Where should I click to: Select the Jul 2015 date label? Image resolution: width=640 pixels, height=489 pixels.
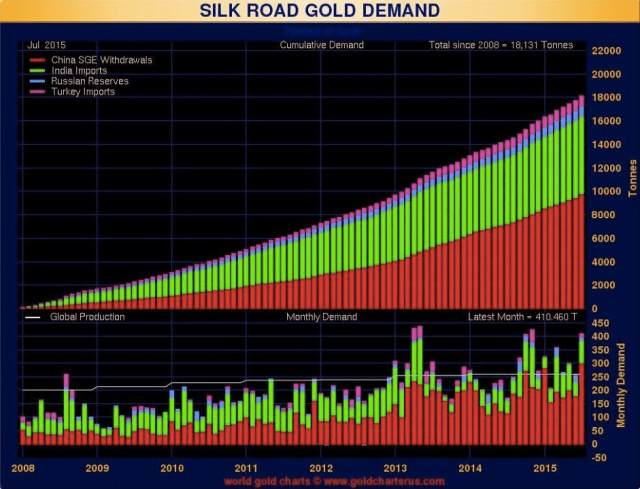point(46,46)
